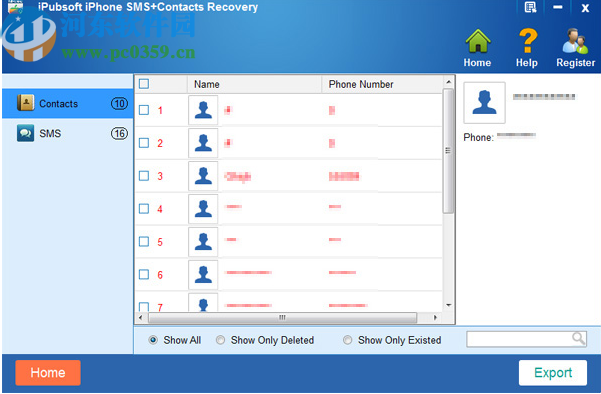Click the avatar of contact row 1
The image size is (601, 394).
(203, 110)
